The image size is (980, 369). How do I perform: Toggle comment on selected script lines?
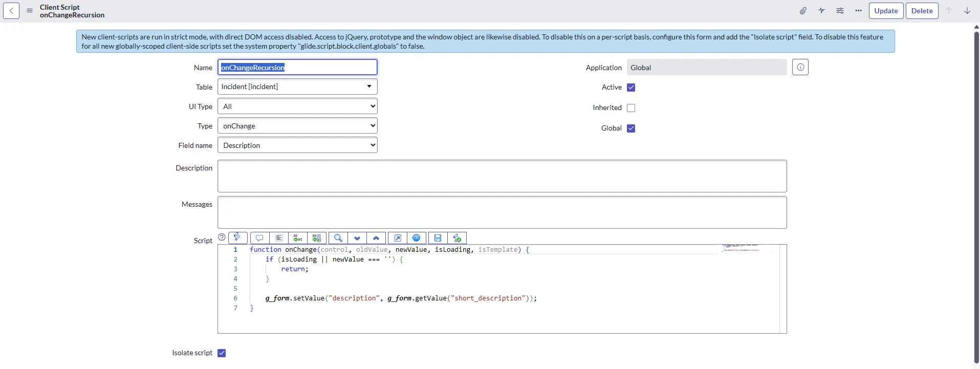click(259, 238)
